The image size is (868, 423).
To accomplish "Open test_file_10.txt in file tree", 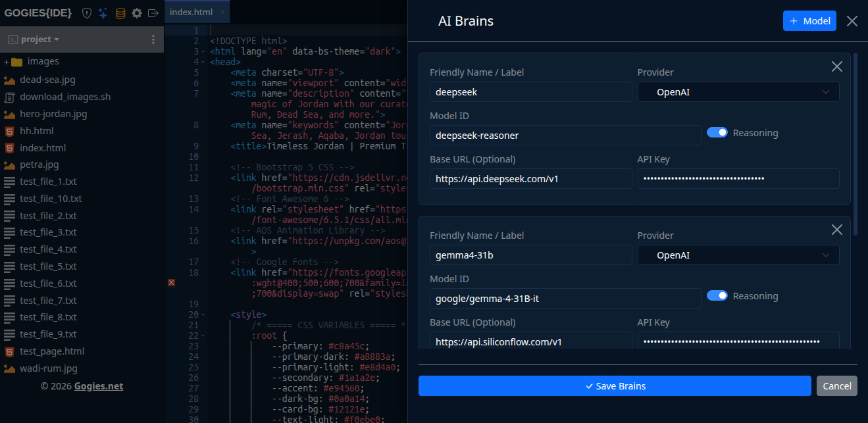I will (x=51, y=199).
